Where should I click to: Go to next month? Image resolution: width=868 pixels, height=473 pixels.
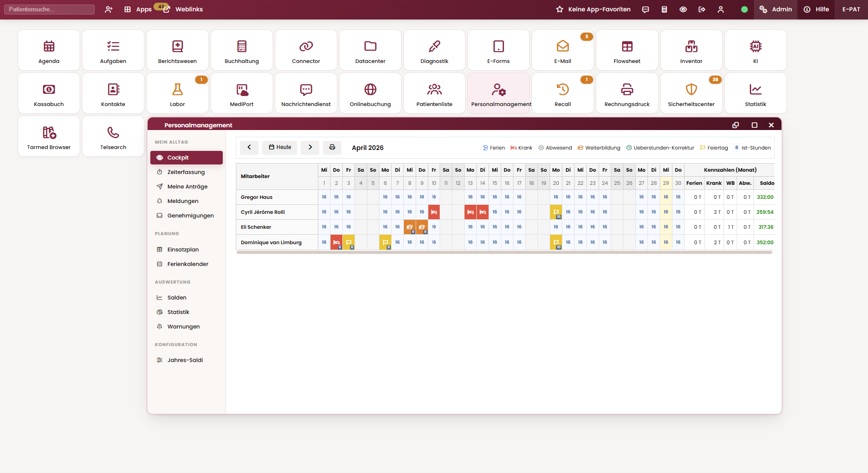pos(310,147)
